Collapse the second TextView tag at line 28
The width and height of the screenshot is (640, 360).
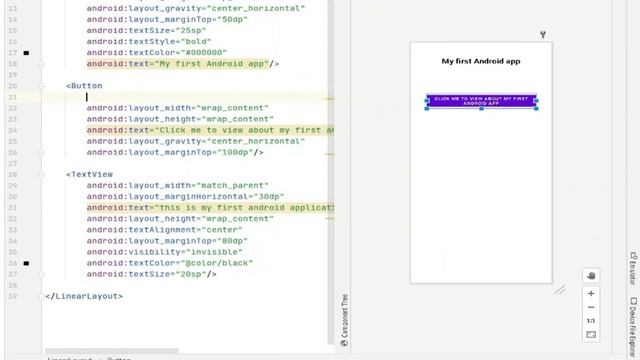click(42, 175)
